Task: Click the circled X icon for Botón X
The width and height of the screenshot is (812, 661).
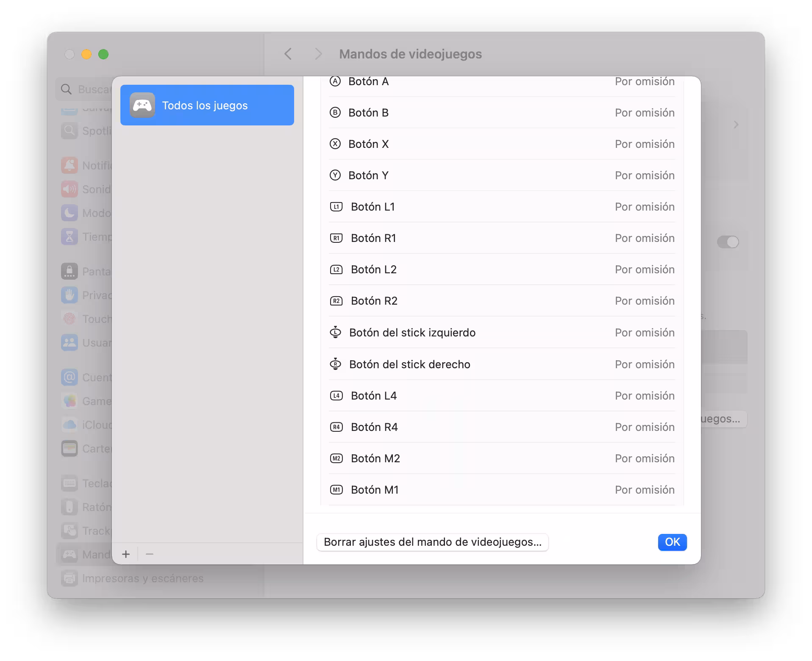Action: [335, 144]
